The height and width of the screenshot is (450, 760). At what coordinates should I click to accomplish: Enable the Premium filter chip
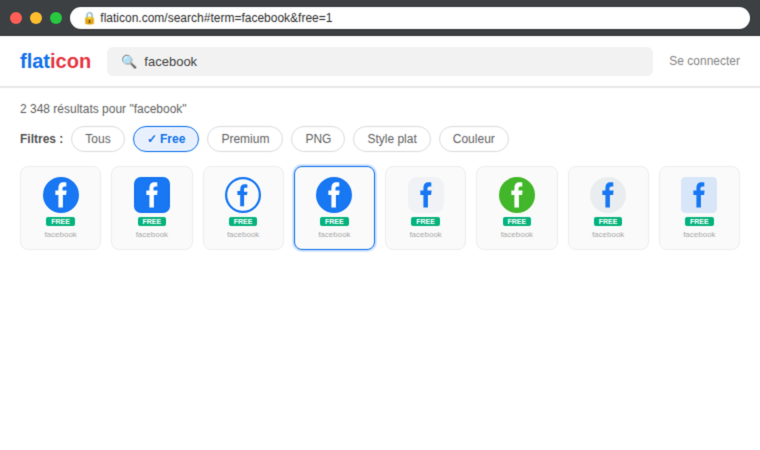(x=245, y=139)
